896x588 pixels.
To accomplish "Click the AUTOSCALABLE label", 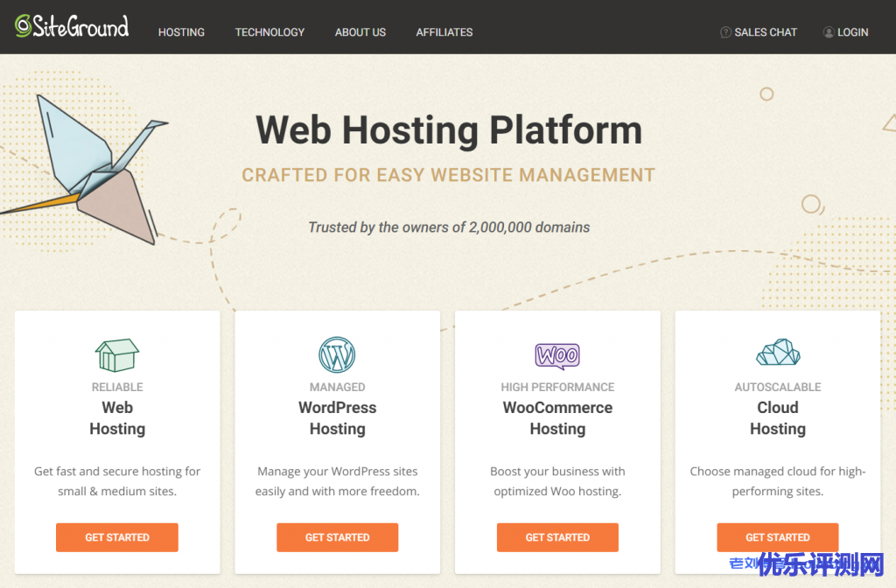I will [778, 387].
